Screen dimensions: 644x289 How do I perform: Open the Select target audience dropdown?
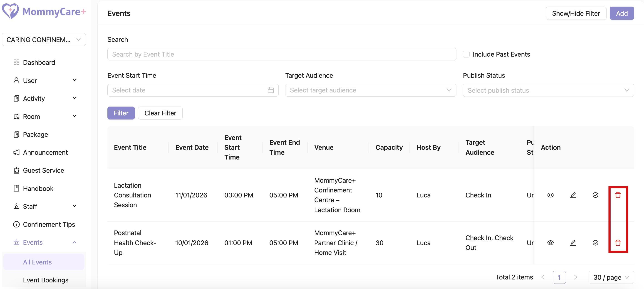click(371, 90)
